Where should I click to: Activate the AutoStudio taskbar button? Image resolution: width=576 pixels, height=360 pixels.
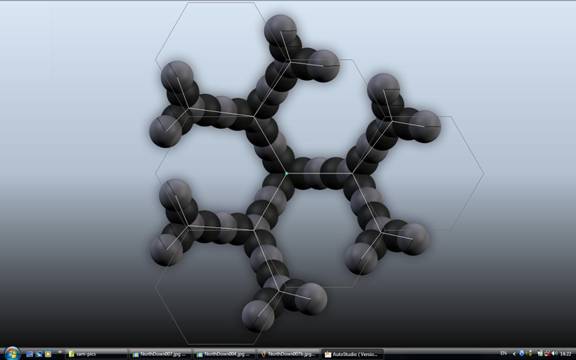click(353, 354)
